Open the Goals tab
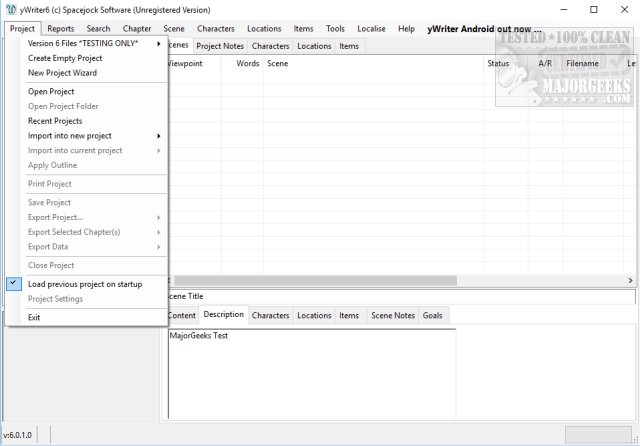640x446 pixels. (433, 315)
